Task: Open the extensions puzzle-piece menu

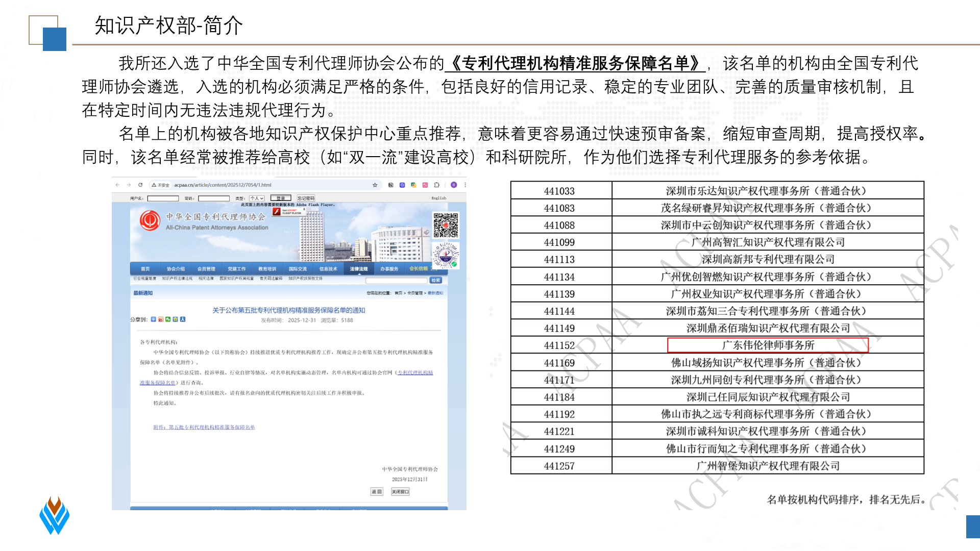Action: pos(436,185)
